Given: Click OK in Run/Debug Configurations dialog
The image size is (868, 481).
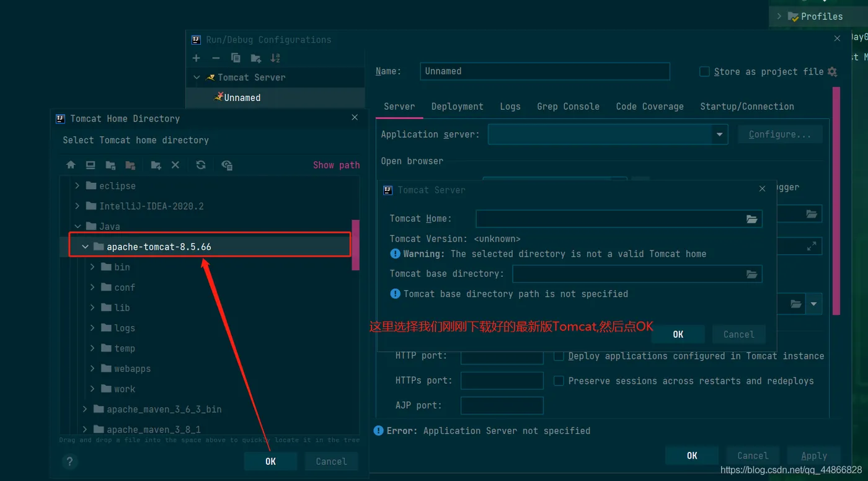Looking at the screenshot, I should coord(692,456).
